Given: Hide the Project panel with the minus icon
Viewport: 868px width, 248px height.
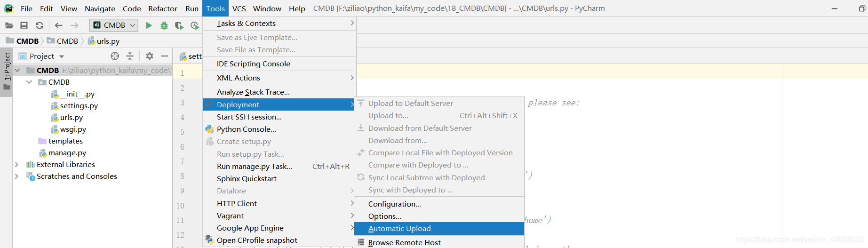Looking at the screenshot, I should pyautogui.click(x=165, y=56).
